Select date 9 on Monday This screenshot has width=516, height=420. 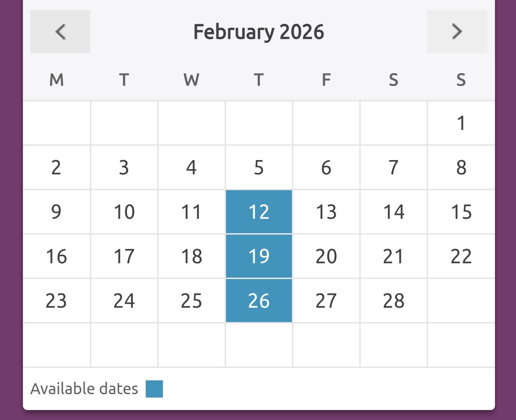pyautogui.click(x=56, y=212)
